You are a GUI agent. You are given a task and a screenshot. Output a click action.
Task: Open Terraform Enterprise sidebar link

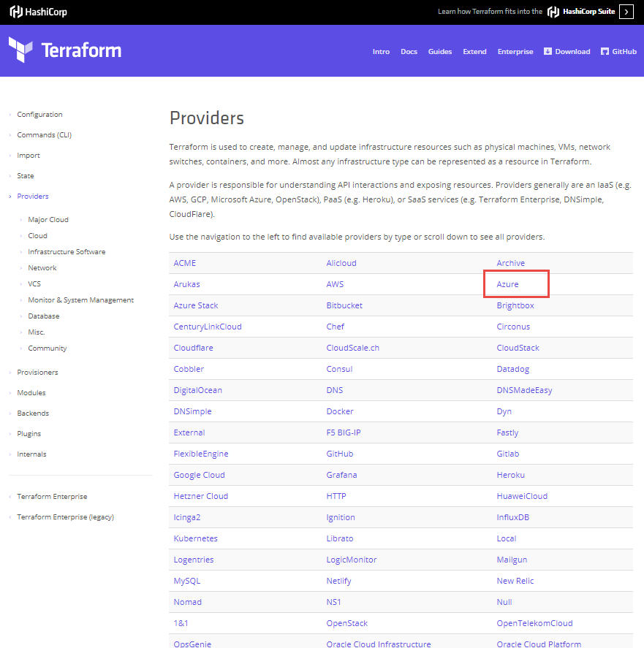pos(52,497)
